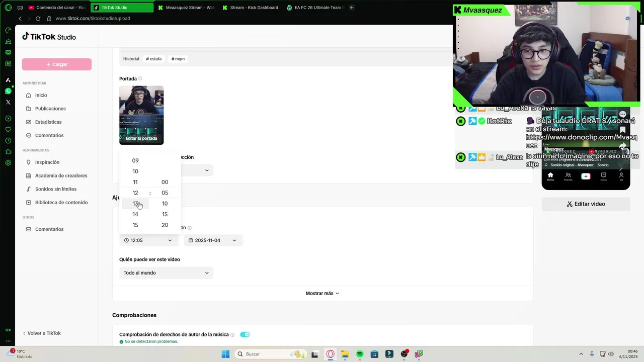The height and width of the screenshot is (362, 644).
Task: Click the taskbar Buscar search box
Action: (270, 354)
